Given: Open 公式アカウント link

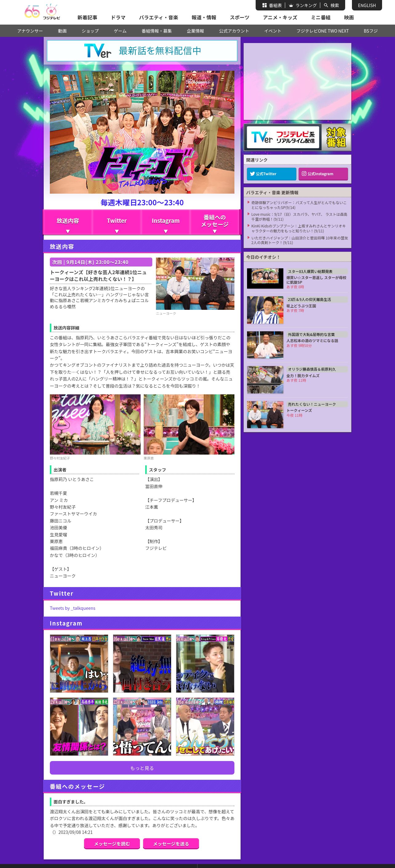Looking at the screenshot, I should tap(234, 31).
